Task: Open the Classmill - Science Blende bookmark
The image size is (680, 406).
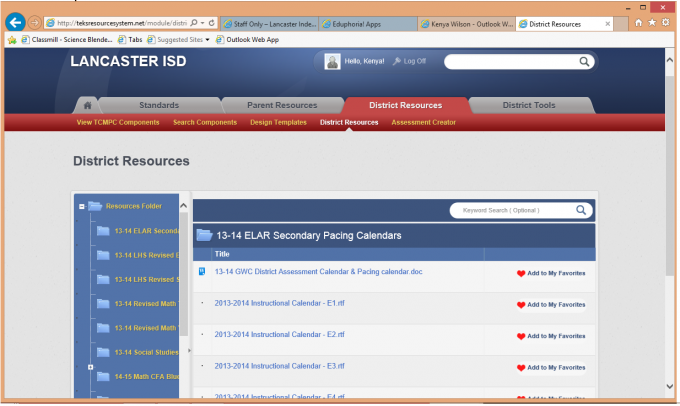Action: click(x=67, y=40)
